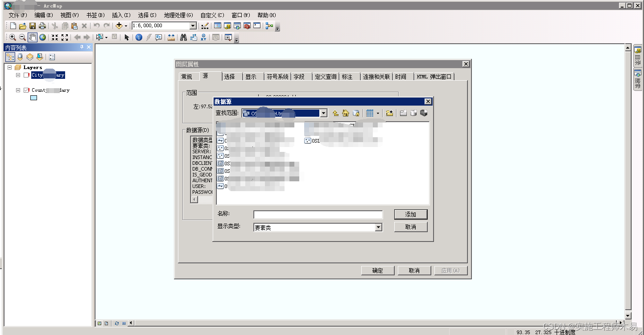The width and height of the screenshot is (644, 335).
Task: Open a map document via Open icon
Action: (x=23, y=26)
